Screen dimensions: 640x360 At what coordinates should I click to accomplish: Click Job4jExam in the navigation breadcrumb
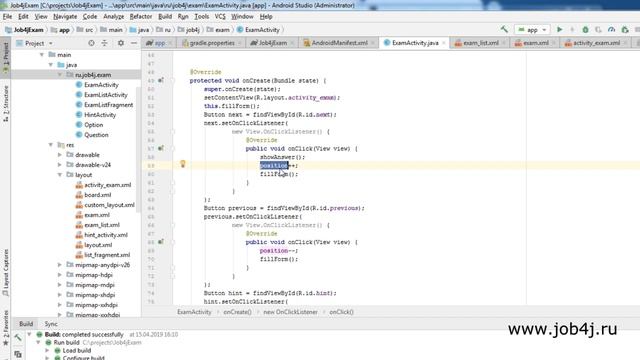29,30
